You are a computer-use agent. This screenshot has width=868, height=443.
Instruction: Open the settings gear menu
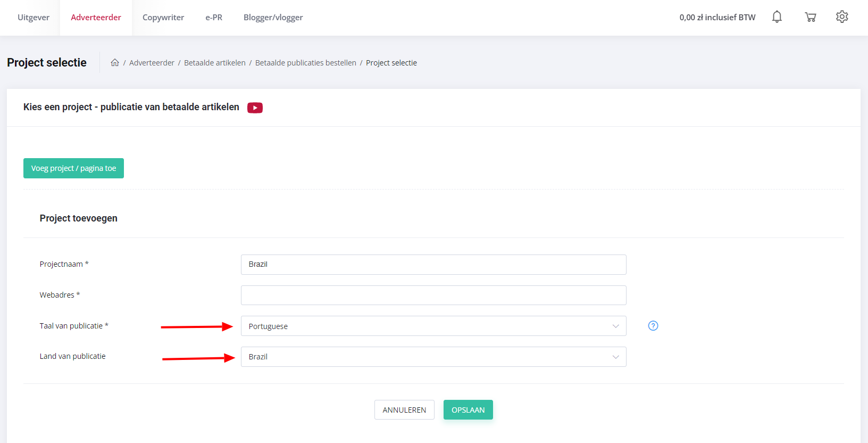842,17
